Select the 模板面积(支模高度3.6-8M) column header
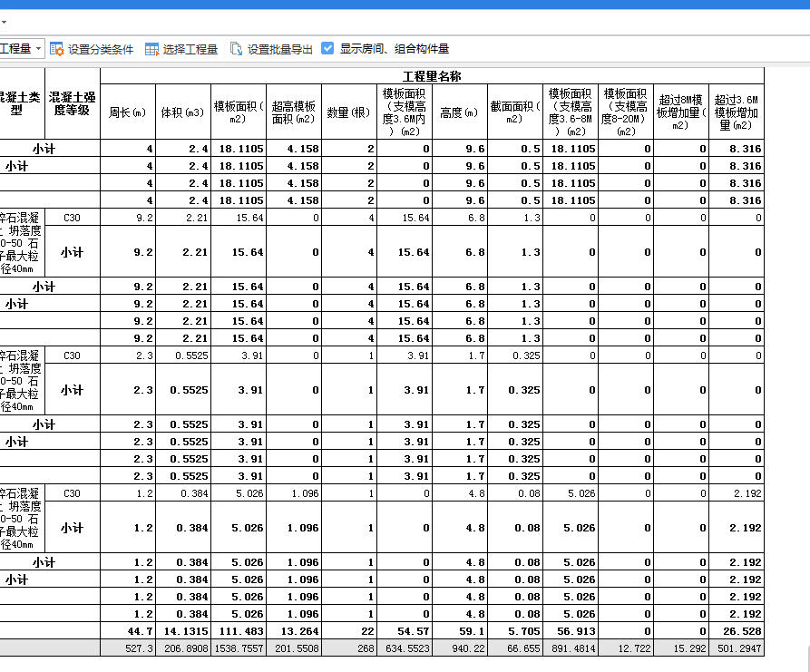This screenshot has height=672, width=810. click(570, 112)
